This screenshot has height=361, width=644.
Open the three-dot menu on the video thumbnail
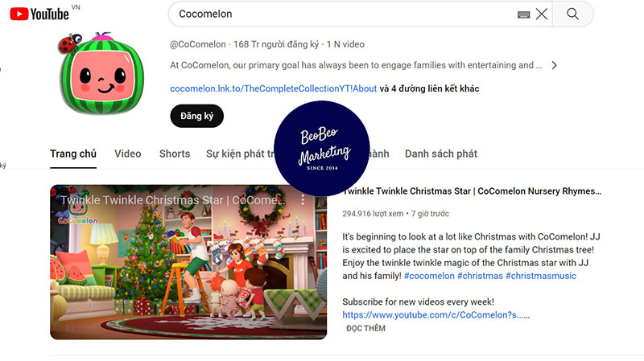click(303, 199)
